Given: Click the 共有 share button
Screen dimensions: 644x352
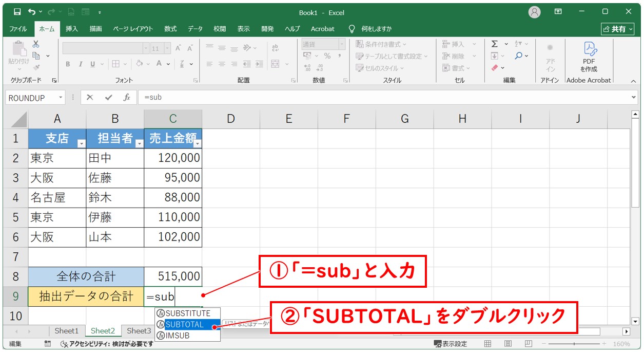Looking at the screenshot, I should [x=617, y=29].
